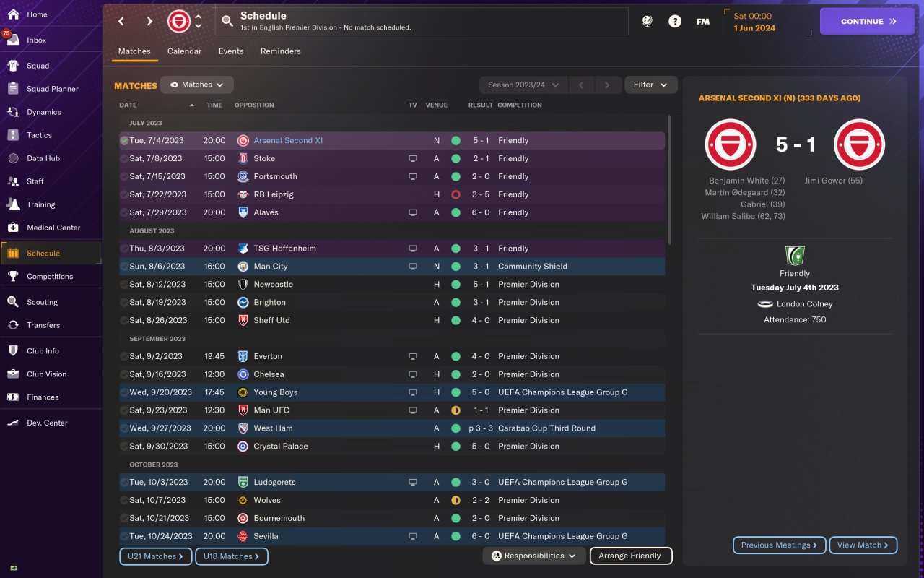Open the Schedule item in the sidebar
924x578 pixels.
[51, 254]
